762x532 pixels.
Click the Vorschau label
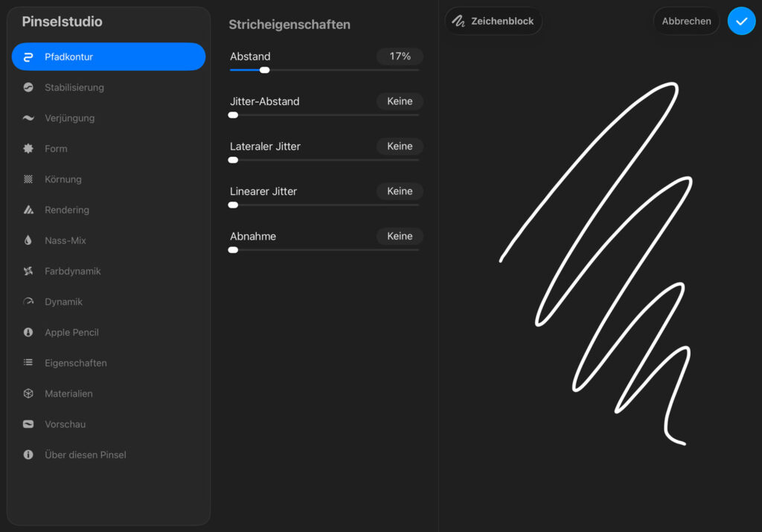65,424
